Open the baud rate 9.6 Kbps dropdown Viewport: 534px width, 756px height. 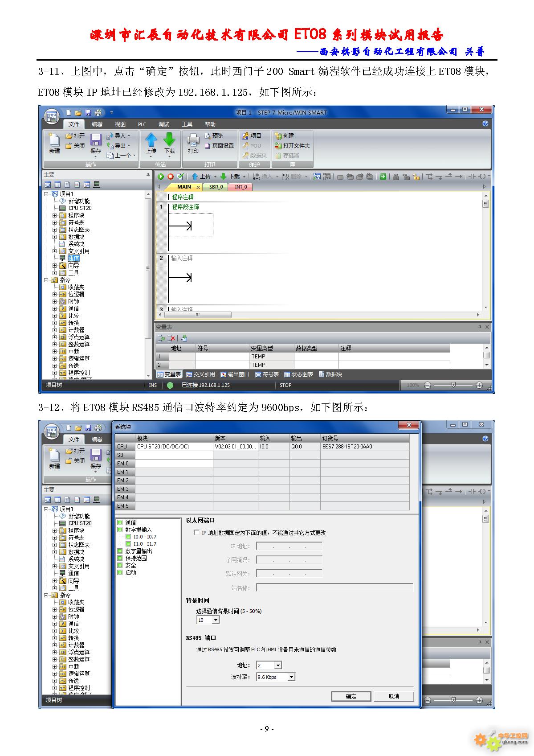pos(291,677)
